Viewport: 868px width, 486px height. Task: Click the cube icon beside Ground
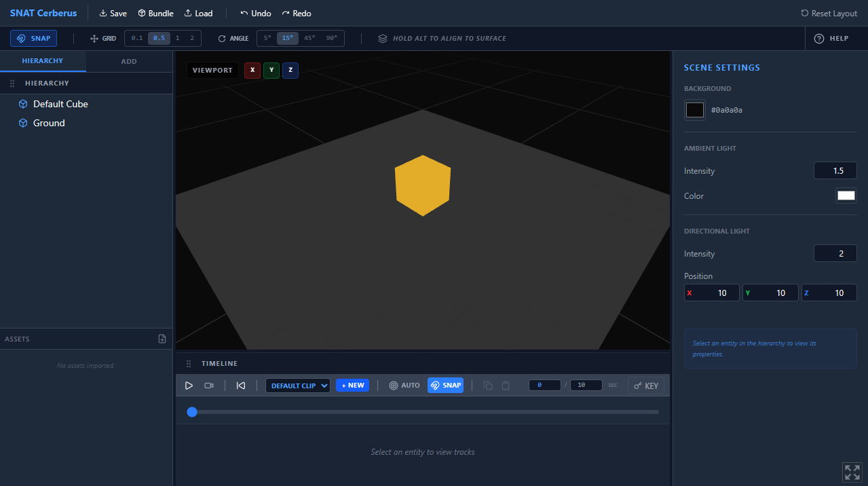click(23, 123)
